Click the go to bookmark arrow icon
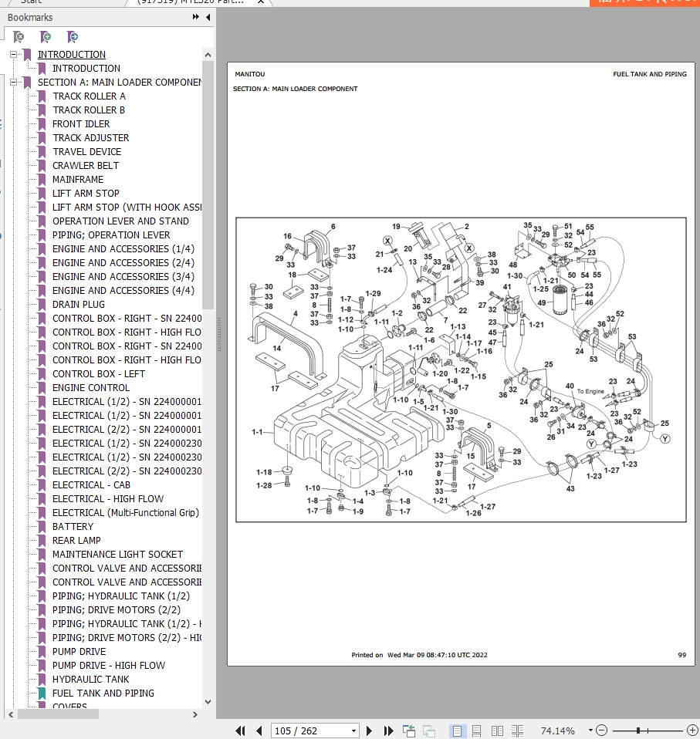The height and width of the screenshot is (739, 700). pyautogui.click(x=73, y=36)
